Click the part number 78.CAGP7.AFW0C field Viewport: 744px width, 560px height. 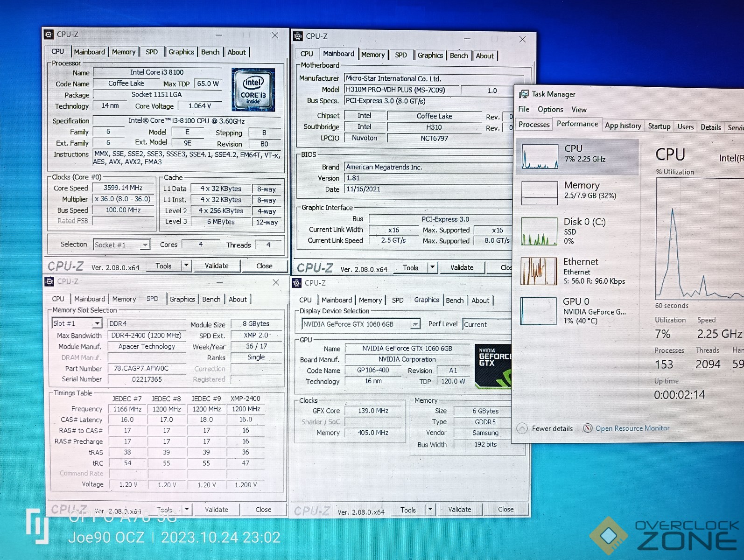click(x=147, y=368)
